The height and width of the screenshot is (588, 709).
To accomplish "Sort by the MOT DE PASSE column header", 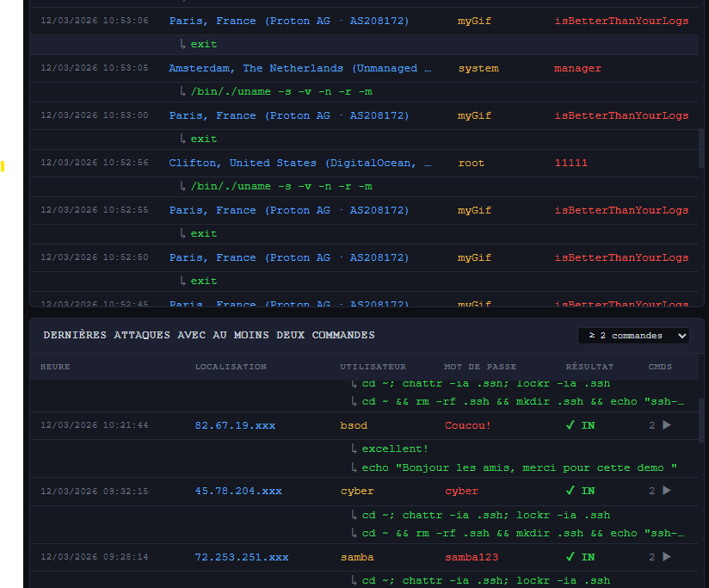I will pyautogui.click(x=480, y=367).
